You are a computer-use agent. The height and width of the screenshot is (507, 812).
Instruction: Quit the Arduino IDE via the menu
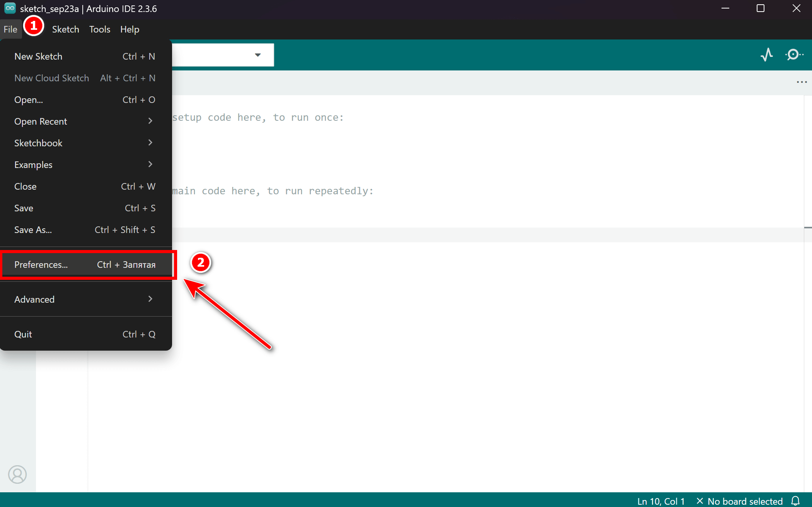click(23, 334)
